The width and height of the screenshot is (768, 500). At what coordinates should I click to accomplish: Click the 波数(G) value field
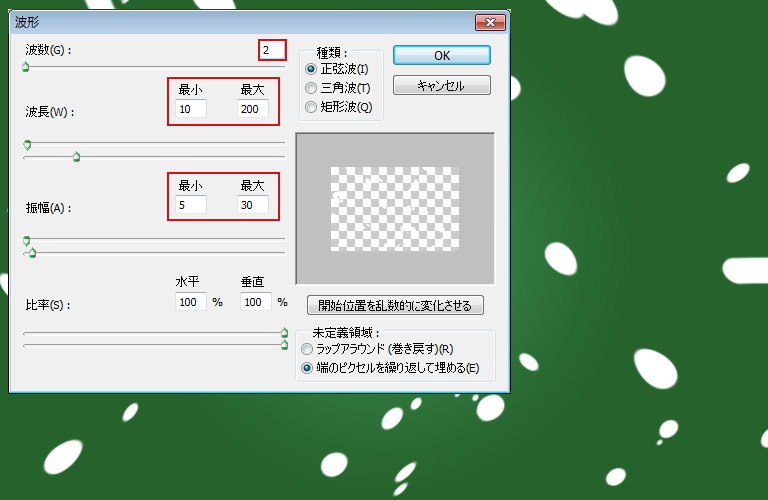point(272,50)
